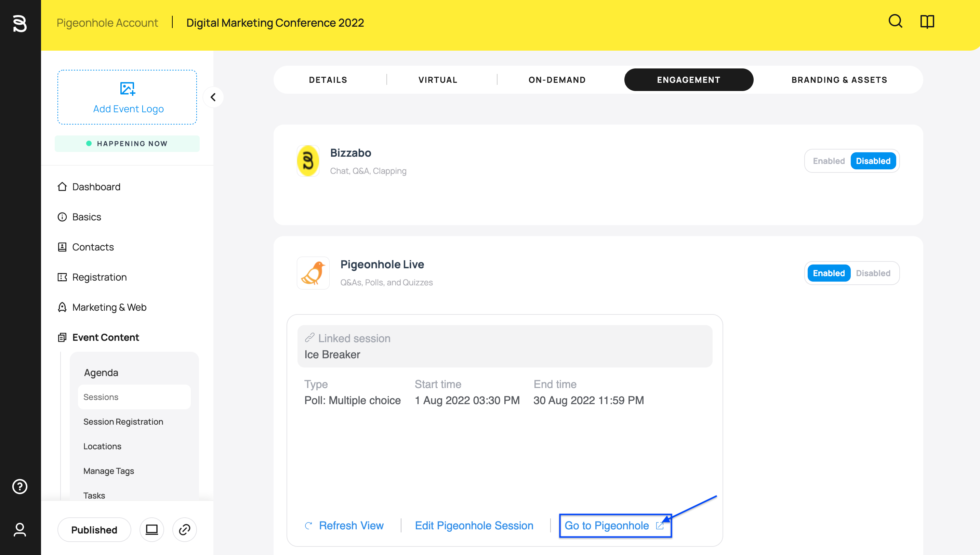
Task: Click the Registration ticket icon
Action: (62, 277)
